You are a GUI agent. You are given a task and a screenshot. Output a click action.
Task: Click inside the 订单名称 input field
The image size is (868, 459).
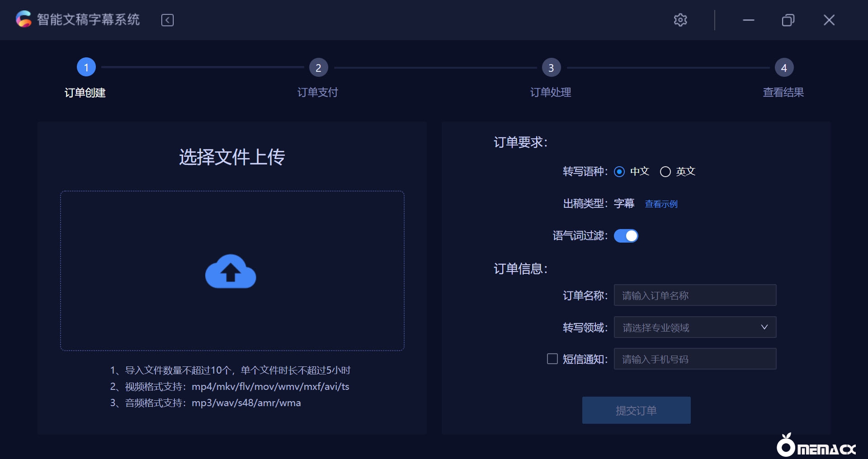pyautogui.click(x=695, y=295)
